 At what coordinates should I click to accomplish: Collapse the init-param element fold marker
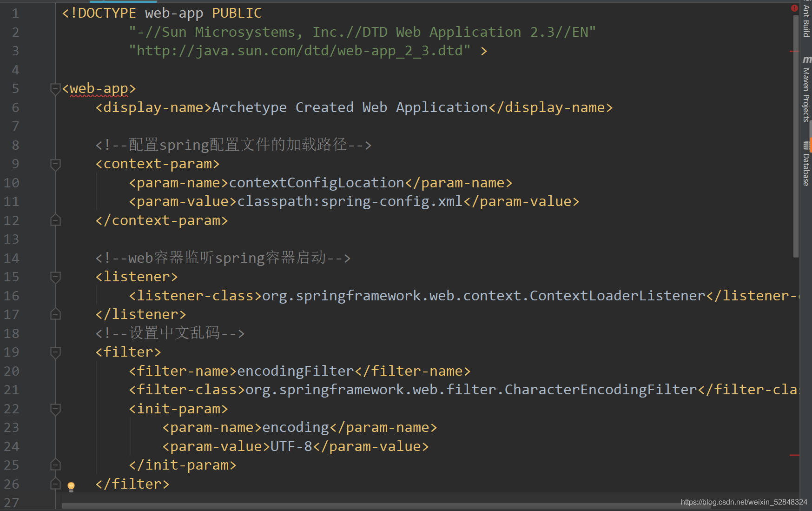pos(55,409)
